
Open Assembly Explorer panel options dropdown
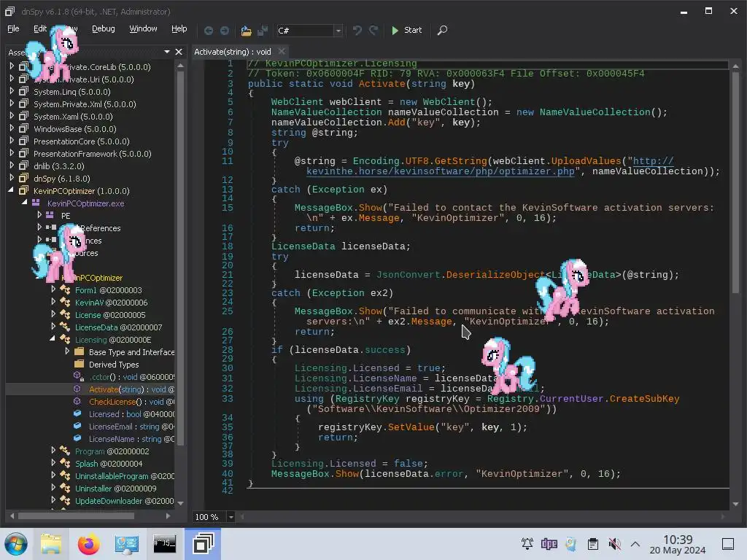tap(167, 52)
